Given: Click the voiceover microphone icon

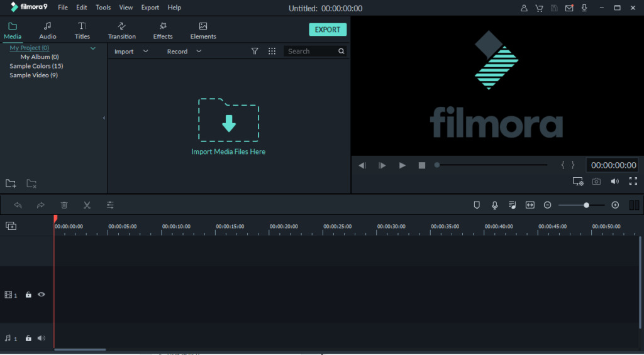Looking at the screenshot, I should 494,205.
